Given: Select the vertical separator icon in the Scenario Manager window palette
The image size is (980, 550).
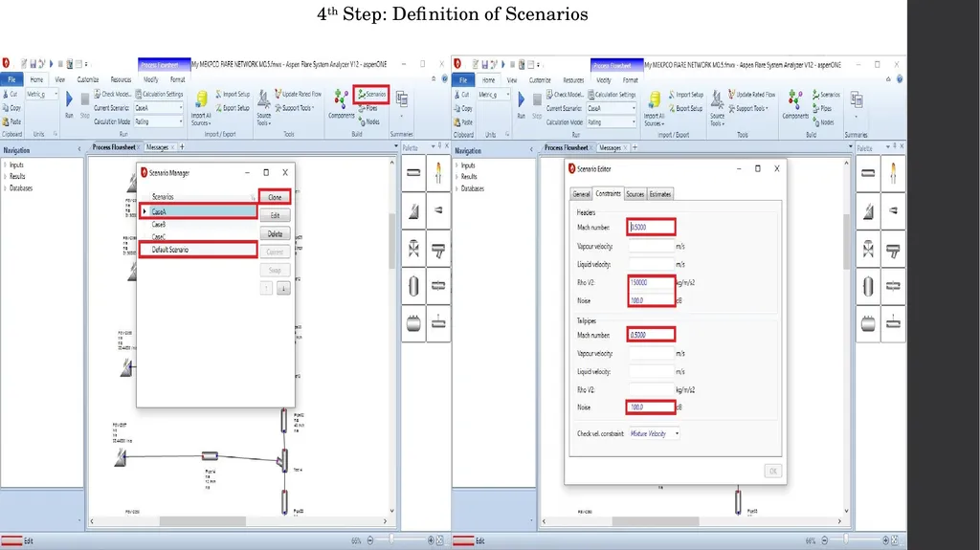Looking at the screenshot, I should coord(413,286).
